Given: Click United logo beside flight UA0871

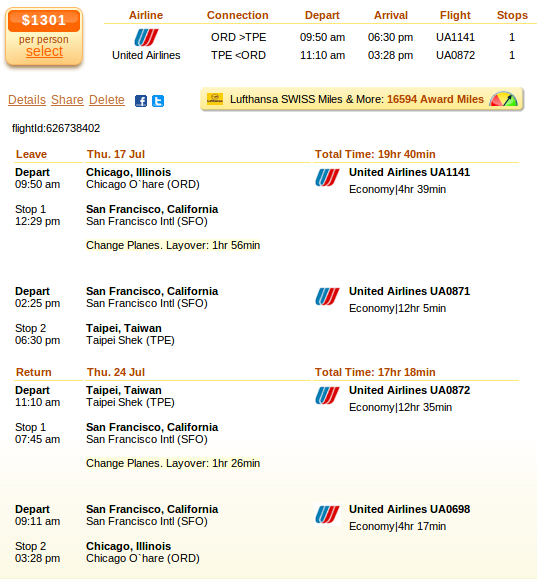Looking at the screenshot, I should 327,297.
